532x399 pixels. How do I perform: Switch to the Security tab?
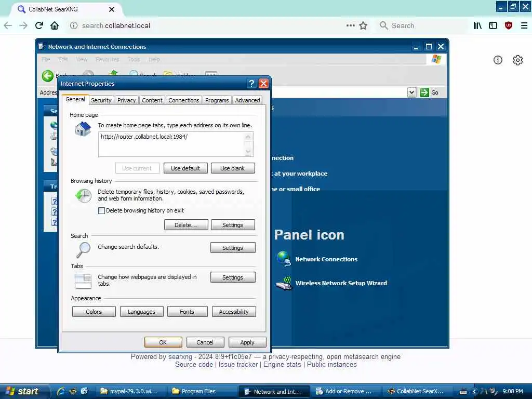click(x=101, y=100)
